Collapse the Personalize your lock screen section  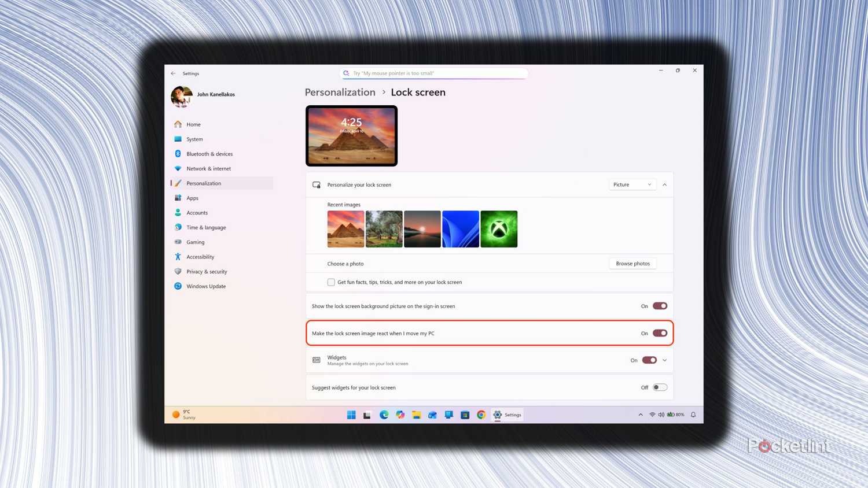(664, 184)
